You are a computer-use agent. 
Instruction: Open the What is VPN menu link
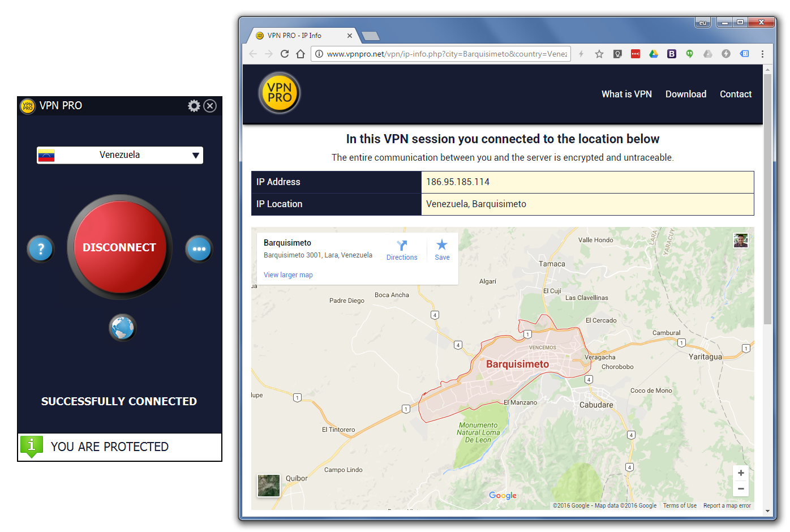pos(626,94)
